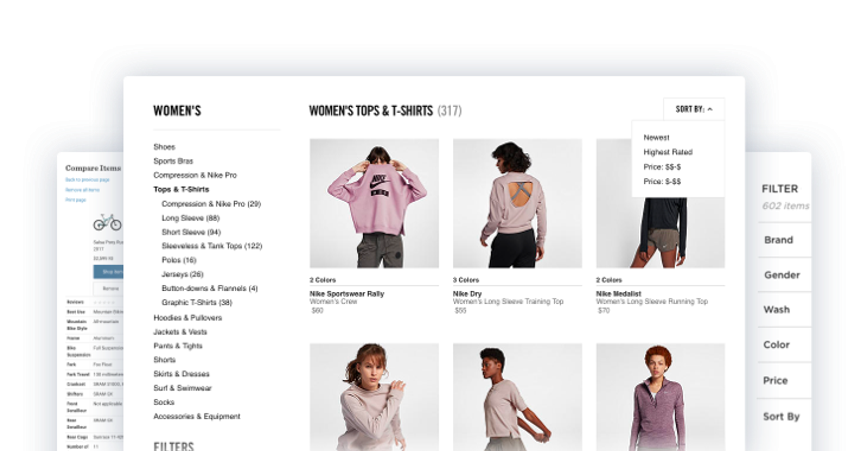Open Sports Bras category
868x451 pixels.
173,161
